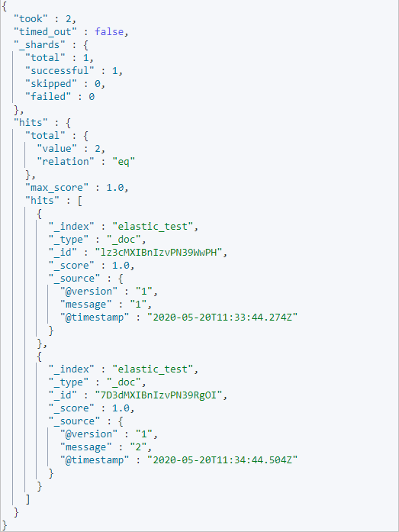The image size is (399, 532).
Task: Click the "hits" array opening bracket
Action: (x=80, y=201)
